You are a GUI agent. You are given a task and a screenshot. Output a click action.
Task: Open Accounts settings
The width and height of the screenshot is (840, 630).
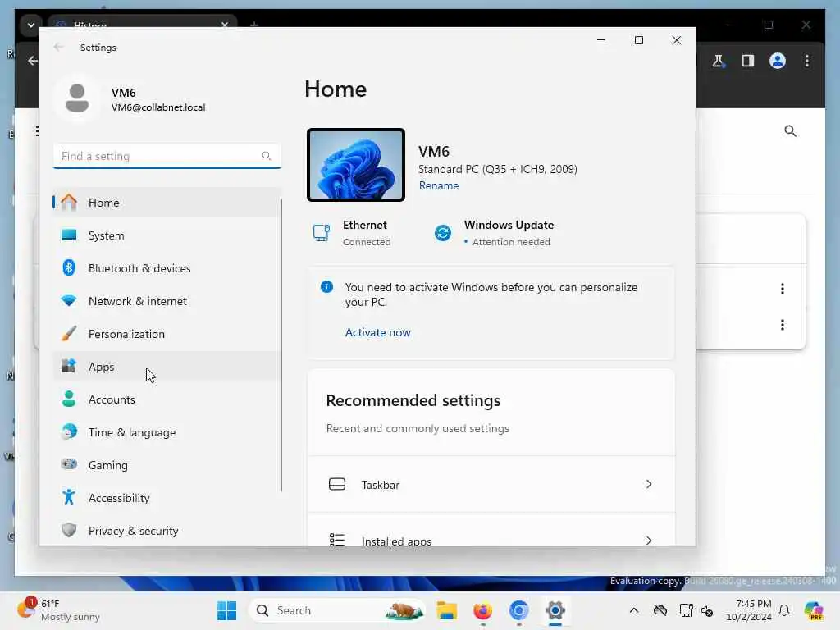(x=167, y=399)
